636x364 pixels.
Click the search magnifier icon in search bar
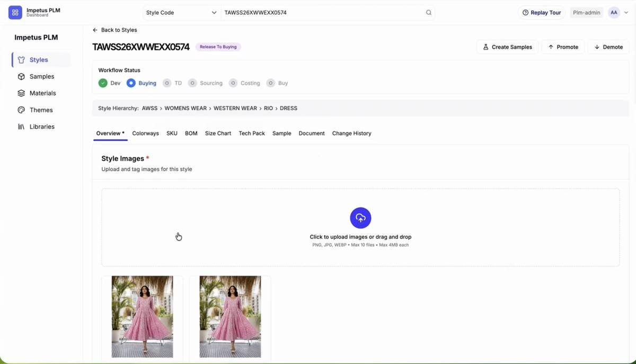click(x=429, y=13)
